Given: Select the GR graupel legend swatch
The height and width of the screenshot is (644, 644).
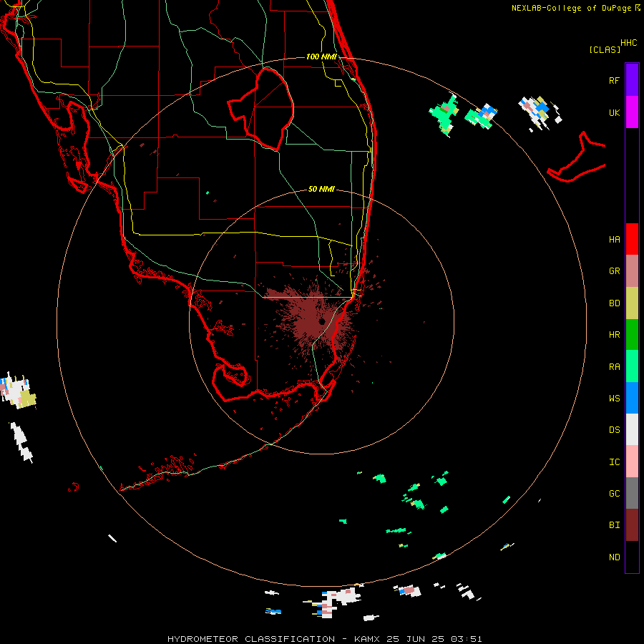Looking at the screenshot, I should tap(632, 271).
